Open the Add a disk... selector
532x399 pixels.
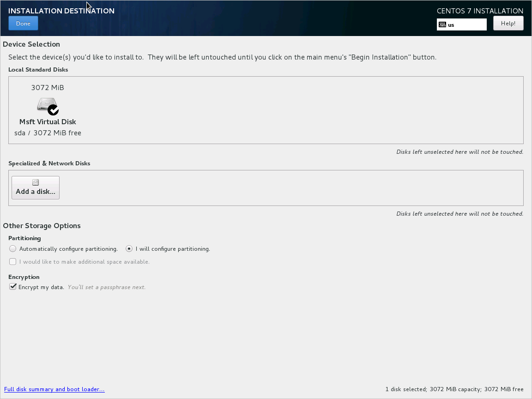(35, 187)
